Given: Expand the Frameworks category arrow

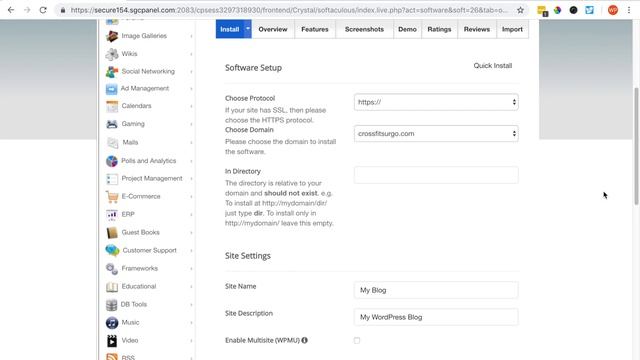Looking at the screenshot, I should (x=191, y=269).
